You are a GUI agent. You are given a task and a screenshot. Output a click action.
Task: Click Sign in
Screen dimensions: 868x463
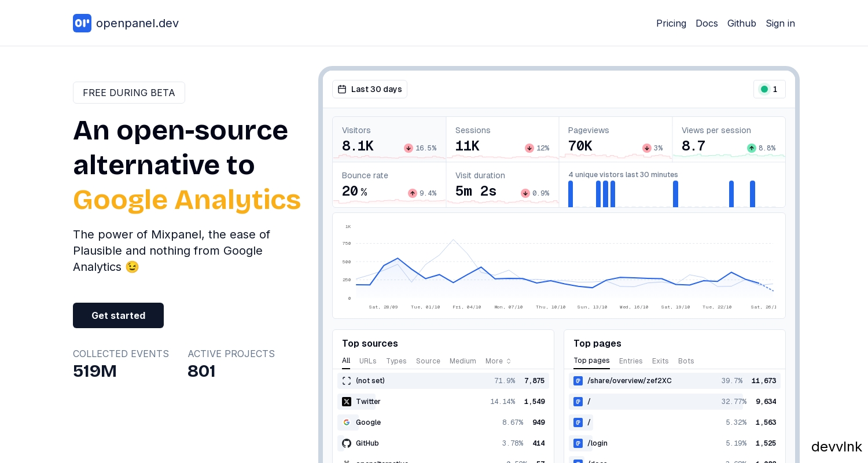[x=780, y=23]
